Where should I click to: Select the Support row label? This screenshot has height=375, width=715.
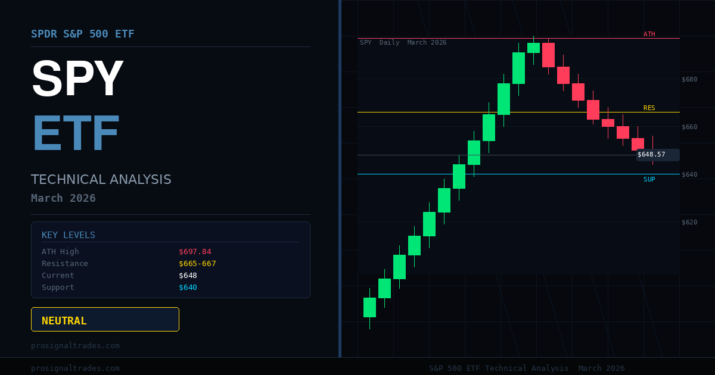tap(57, 287)
